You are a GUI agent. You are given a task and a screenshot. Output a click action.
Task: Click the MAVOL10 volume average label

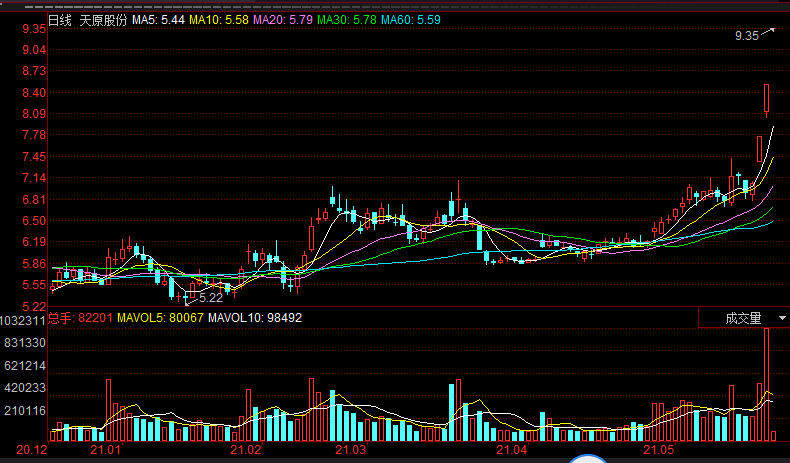coord(260,318)
